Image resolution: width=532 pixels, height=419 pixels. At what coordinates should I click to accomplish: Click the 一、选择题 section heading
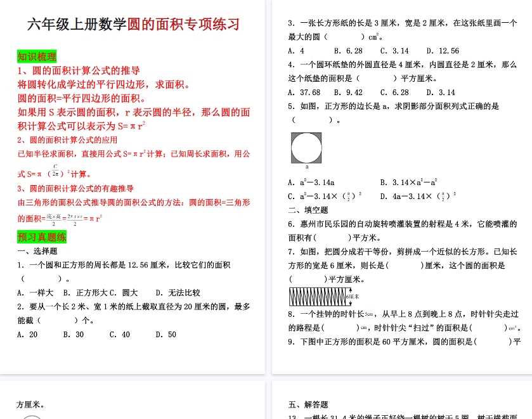tap(37, 251)
